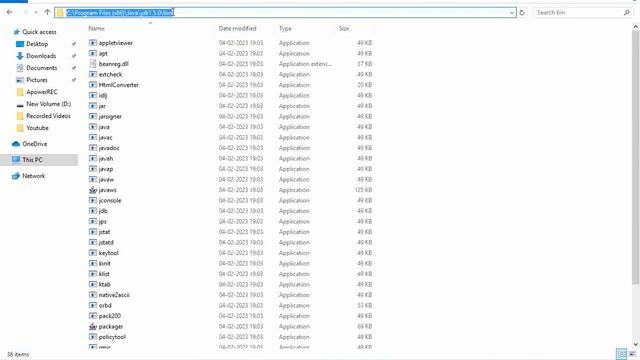Click the jstat file name

point(104,232)
